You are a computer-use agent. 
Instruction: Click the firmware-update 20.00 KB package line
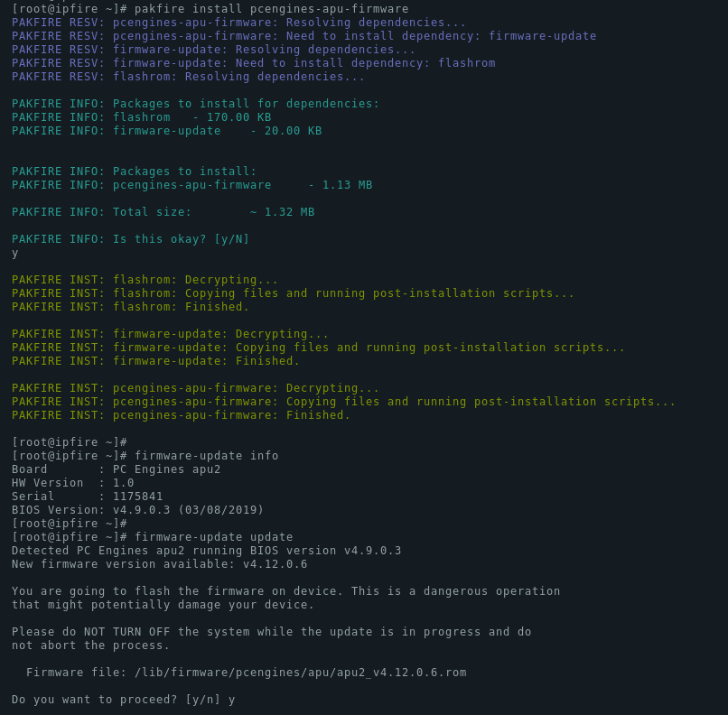pyautogui.click(x=167, y=131)
